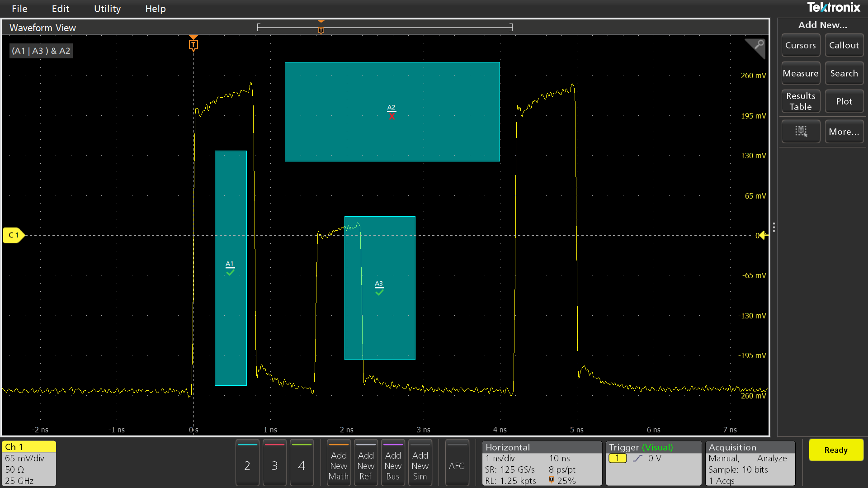Turn on channel 4

(x=302, y=463)
